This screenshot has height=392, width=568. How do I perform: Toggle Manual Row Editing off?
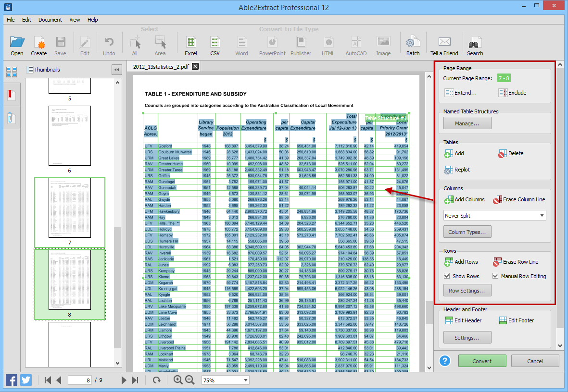495,276
